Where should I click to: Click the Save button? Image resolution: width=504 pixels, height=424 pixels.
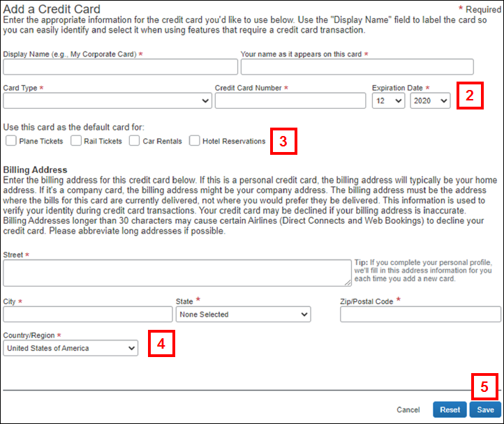tap(485, 410)
